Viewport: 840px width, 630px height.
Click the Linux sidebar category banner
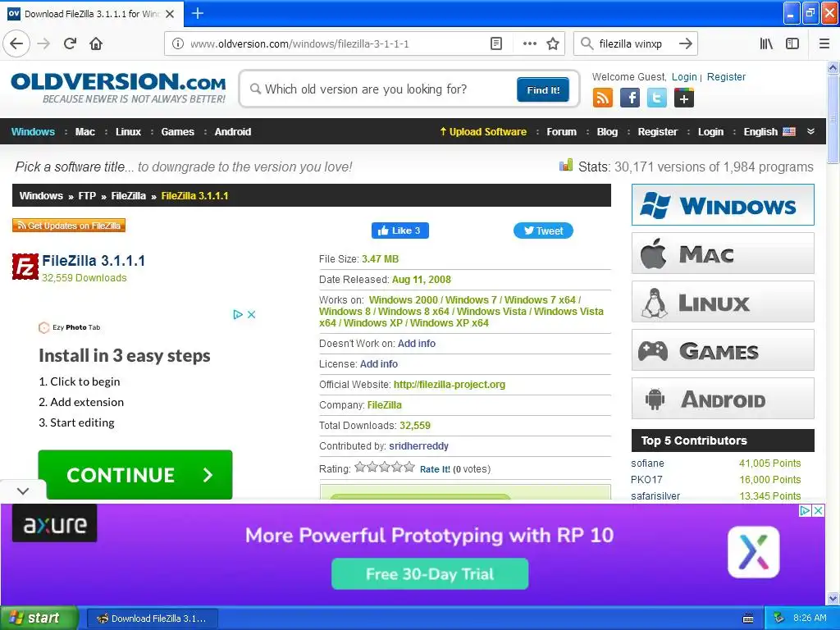(x=723, y=302)
